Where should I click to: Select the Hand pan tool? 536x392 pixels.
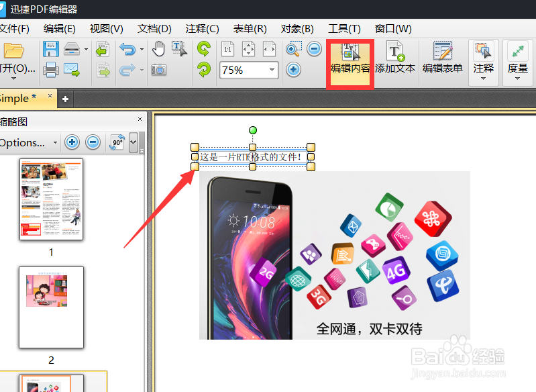click(x=158, y=49)
